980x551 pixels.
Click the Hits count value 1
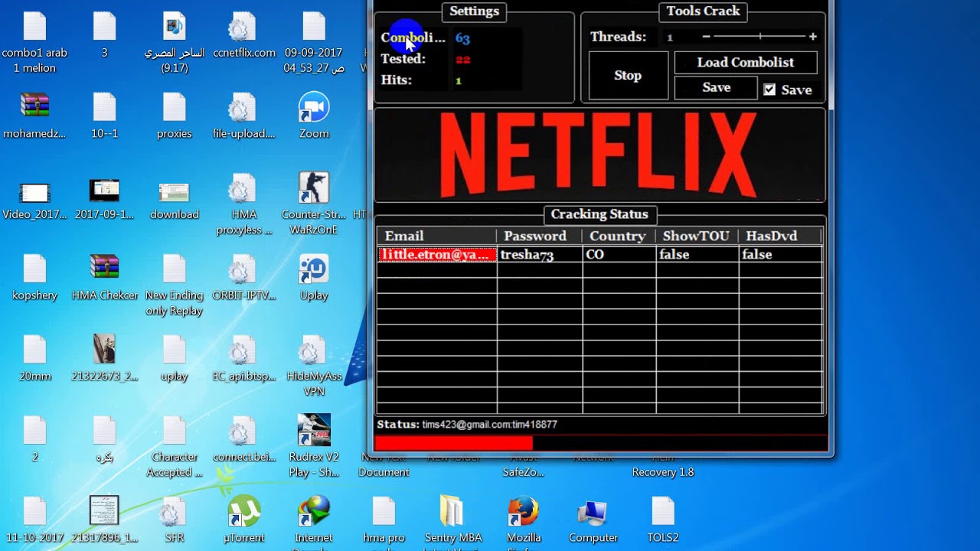click(459, 80)
